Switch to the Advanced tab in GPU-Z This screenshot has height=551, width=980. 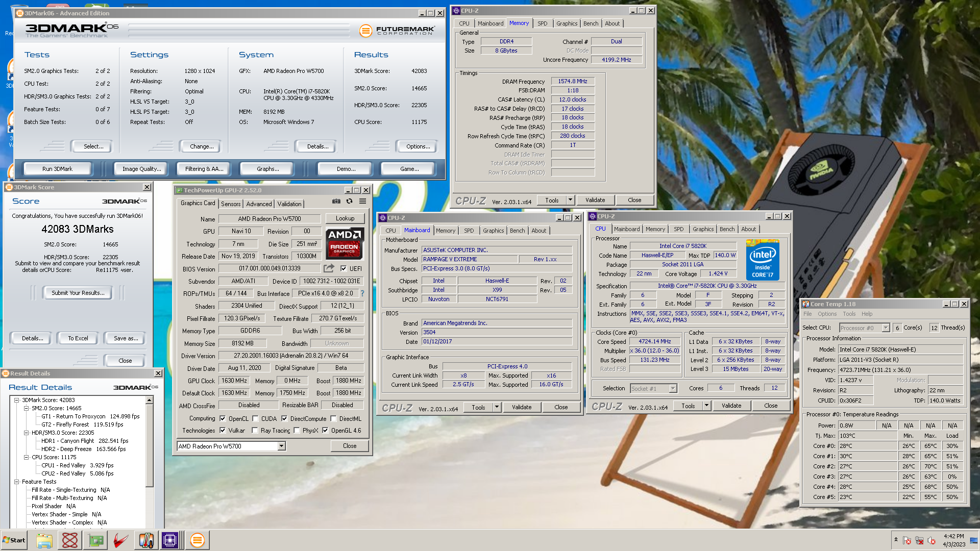(x=259, y=204)
